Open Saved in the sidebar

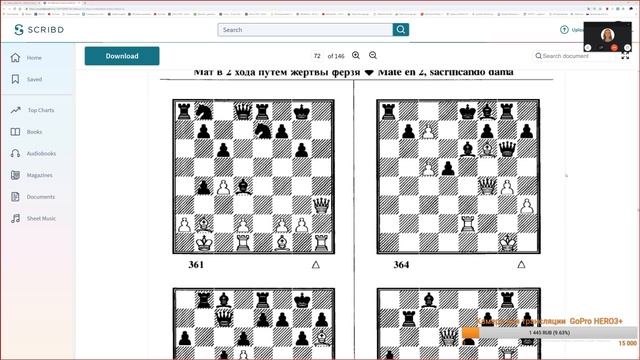(x=34, y=79)
